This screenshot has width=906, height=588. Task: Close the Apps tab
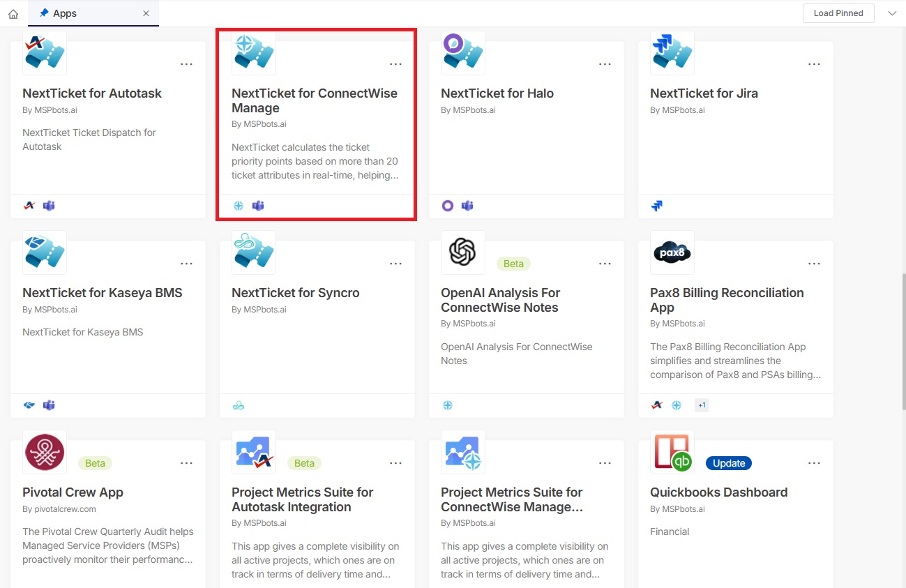[146, 13]
